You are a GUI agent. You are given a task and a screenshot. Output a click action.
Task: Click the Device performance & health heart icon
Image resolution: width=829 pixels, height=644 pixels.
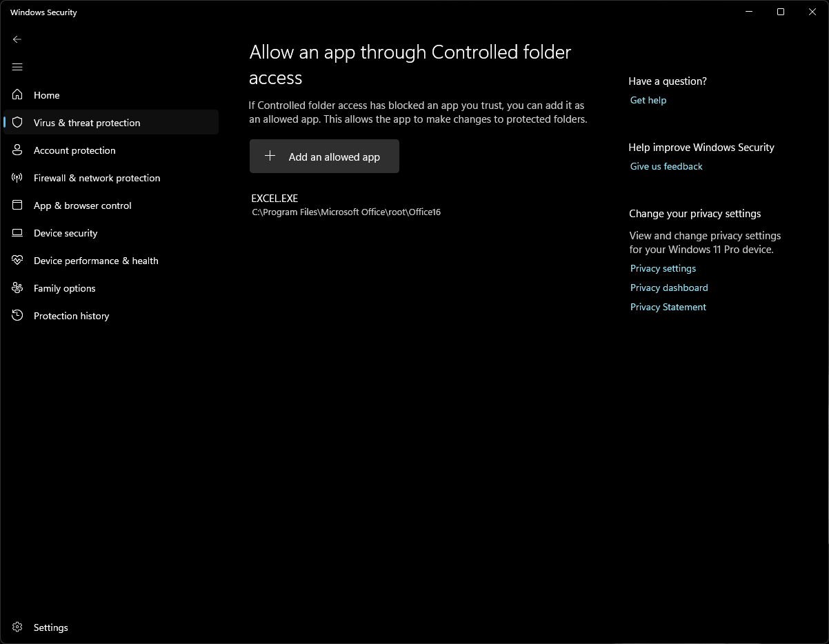(18, 261)
